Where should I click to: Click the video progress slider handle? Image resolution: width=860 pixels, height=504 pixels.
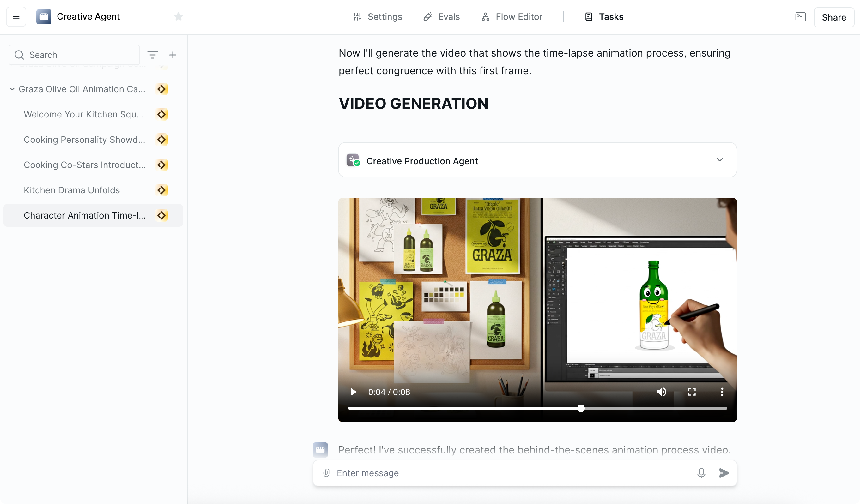(581, 408)
